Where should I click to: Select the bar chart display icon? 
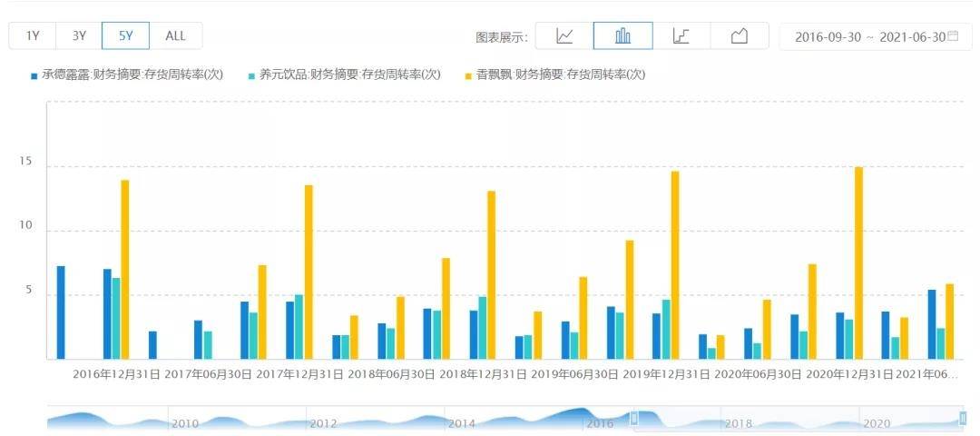[x=622, y=36]
